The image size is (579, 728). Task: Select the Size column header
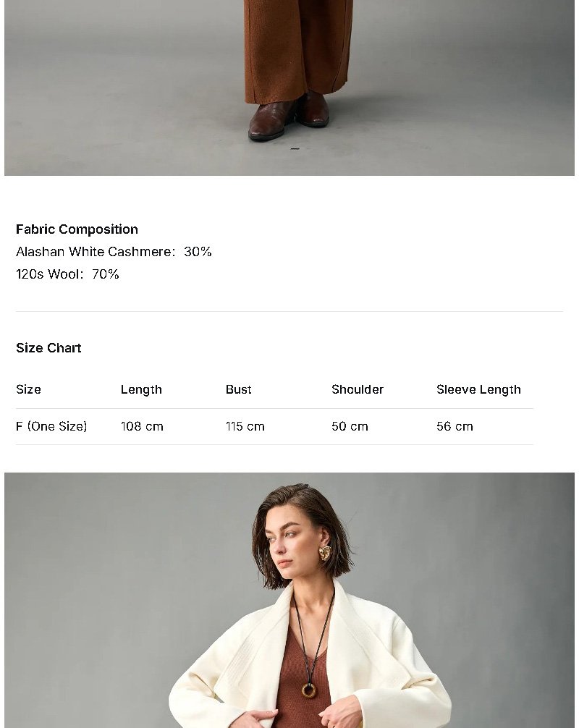28,389
